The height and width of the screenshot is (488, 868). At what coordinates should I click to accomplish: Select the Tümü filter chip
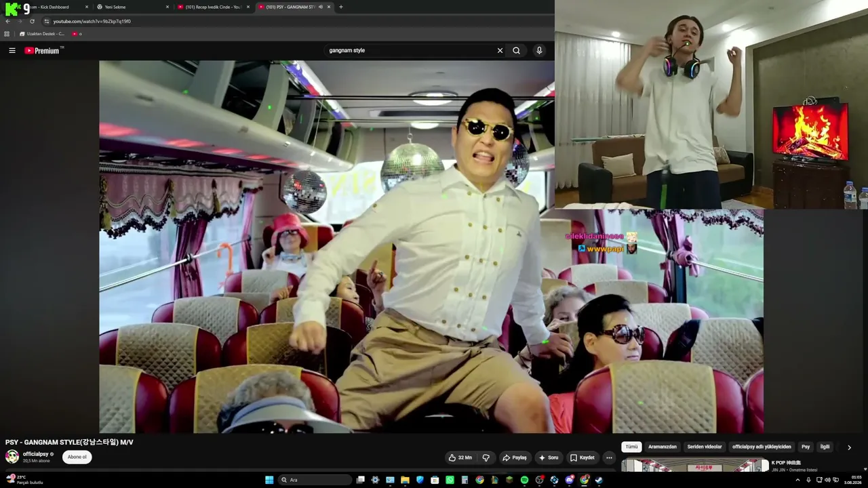pos(631,447)
